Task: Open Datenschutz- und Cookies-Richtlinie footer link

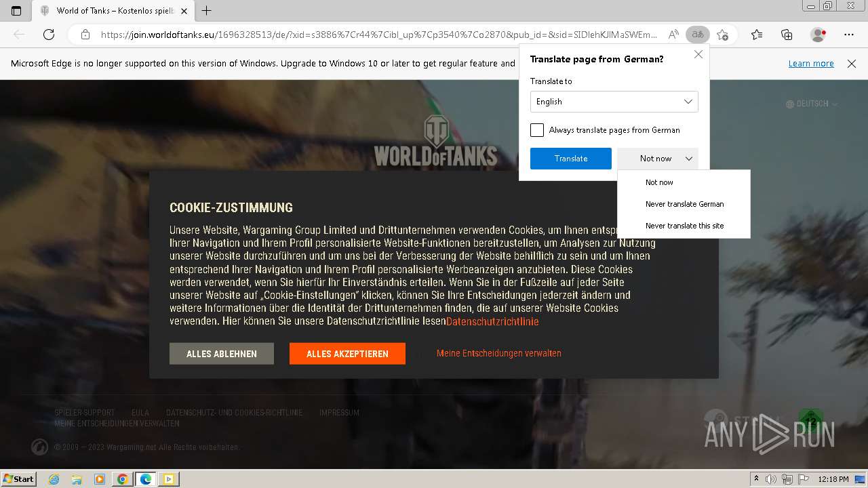Action: point(234,413)
